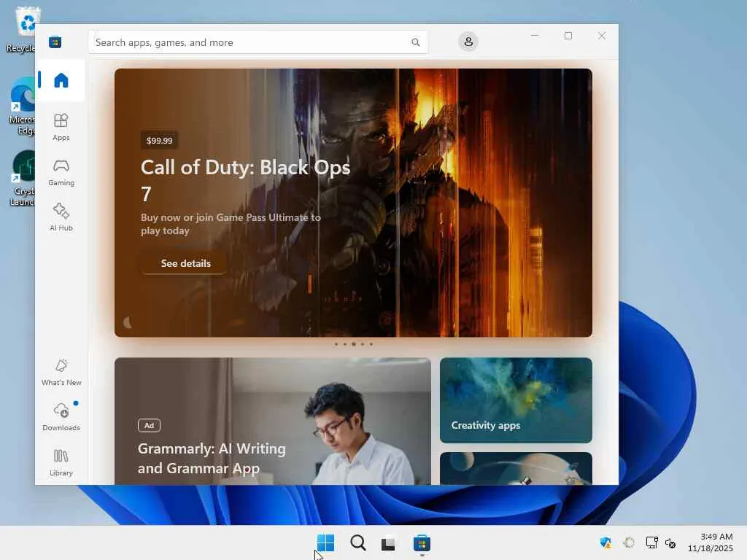Open What's New in the sidebar

(x=61, y=373)
